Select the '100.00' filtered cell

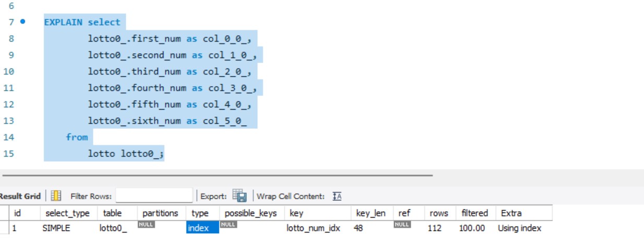475,228
